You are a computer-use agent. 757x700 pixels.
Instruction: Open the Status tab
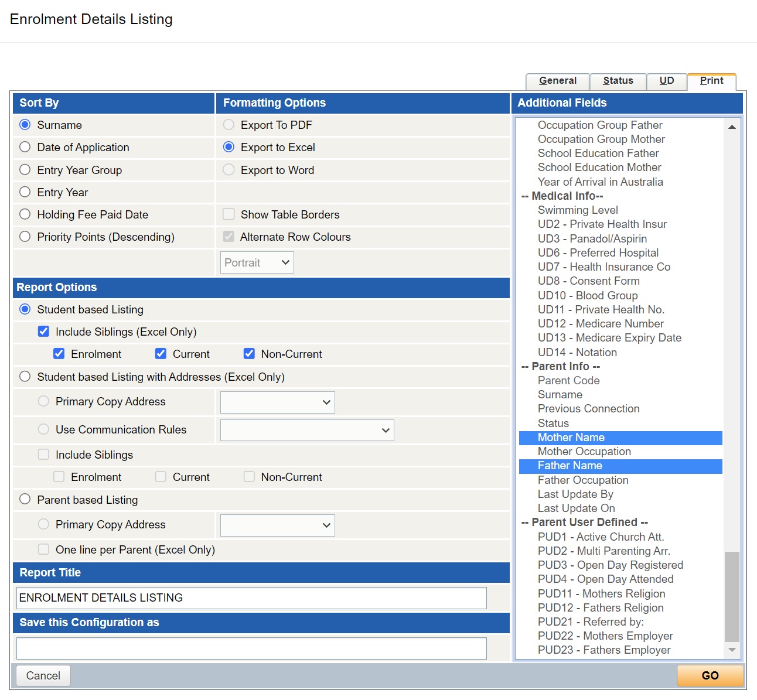pyautogui.click(x=618, y=81)
